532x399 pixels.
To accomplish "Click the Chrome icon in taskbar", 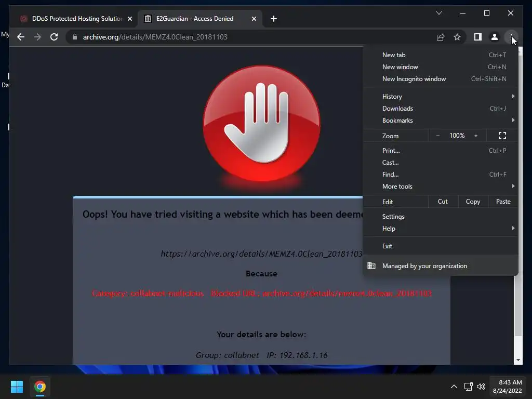I will click(39, 387).
